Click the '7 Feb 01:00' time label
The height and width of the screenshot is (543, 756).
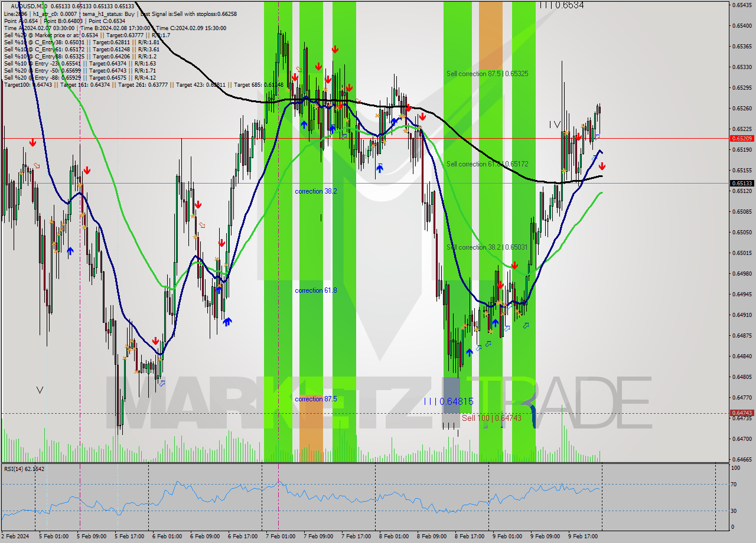(x=280, y=537)
